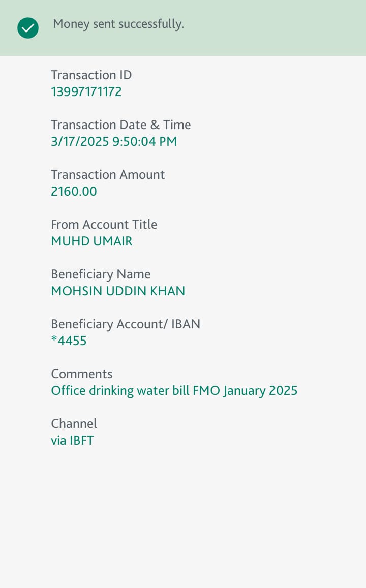Image resolution: width=366 pixels, height=588 pixels.
Task: Click the Beneficiary Account/ IBAN label
Action: tap(126, 324)
